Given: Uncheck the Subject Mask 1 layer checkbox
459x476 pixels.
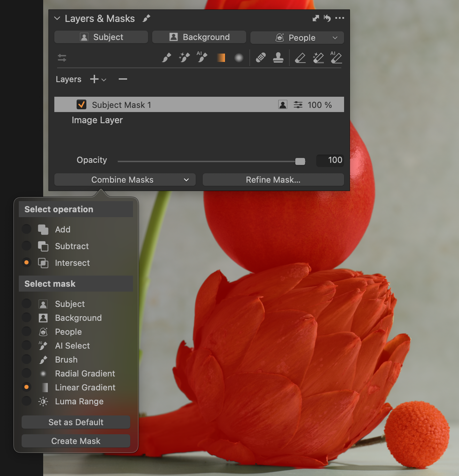Looking at the screenshot, I should pyautogui.click(x=81, y=105).
